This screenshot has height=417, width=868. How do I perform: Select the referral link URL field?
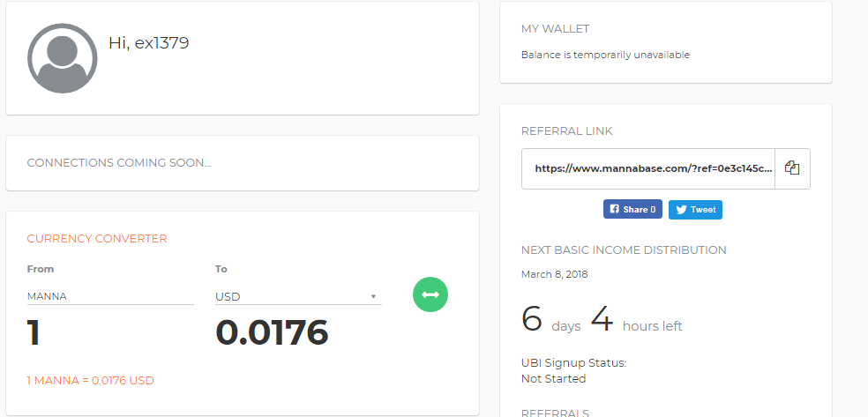[x=648, y=168]
